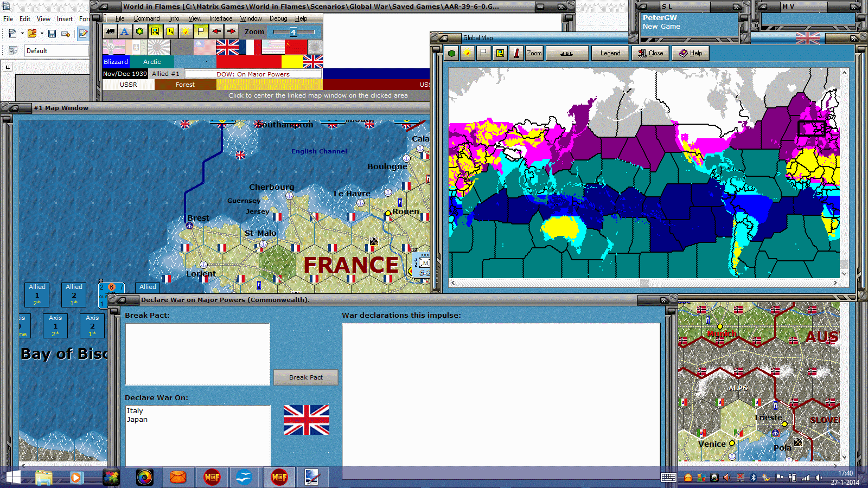Click the Allied #1 impulse indicator
868x488 pixels.
pos(165,74)
